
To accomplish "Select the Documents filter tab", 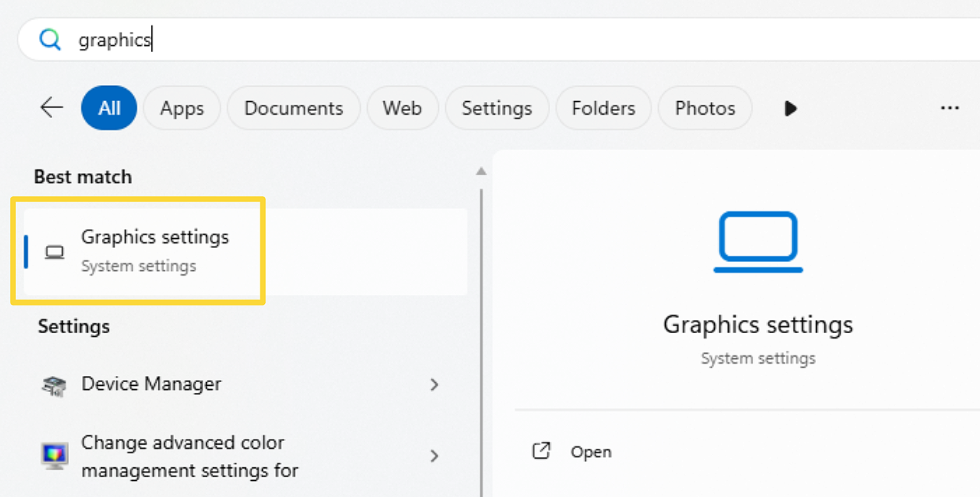I will click(x=293, y=109).
